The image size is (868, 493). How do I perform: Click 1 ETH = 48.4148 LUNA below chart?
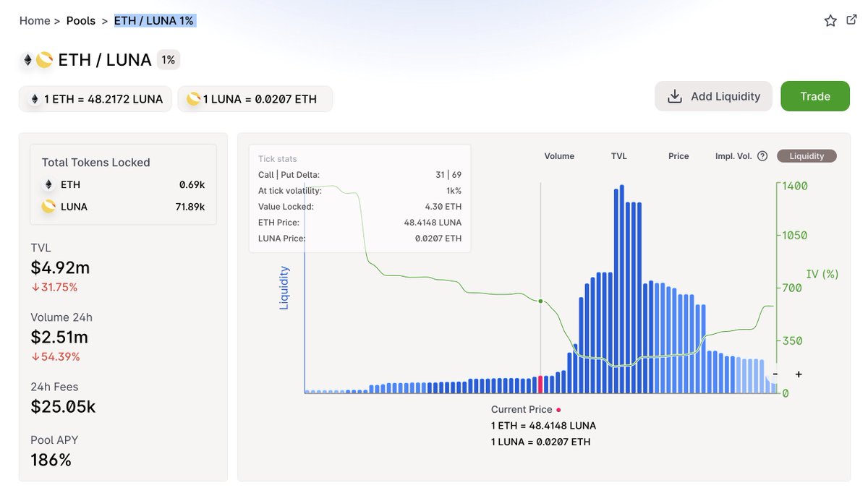tap(543, 426)
